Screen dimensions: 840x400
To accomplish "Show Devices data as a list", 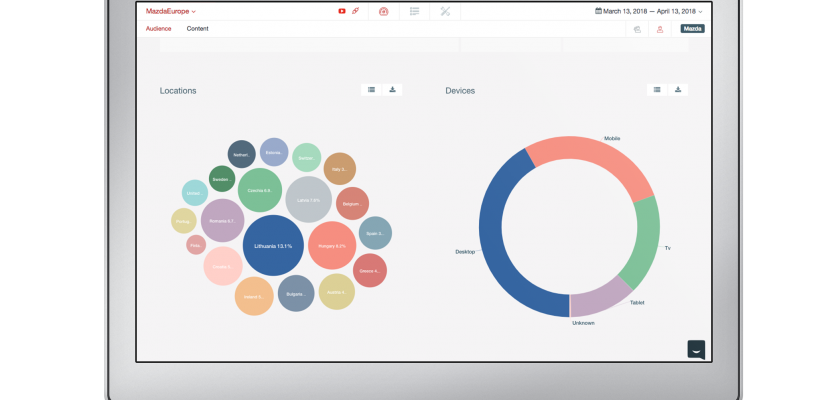I will tap(657, 90).
